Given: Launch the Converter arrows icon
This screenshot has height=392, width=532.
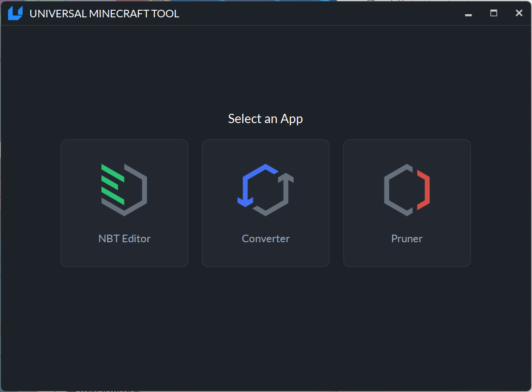Looking at the screenshot, I should (x=266, y=190).
